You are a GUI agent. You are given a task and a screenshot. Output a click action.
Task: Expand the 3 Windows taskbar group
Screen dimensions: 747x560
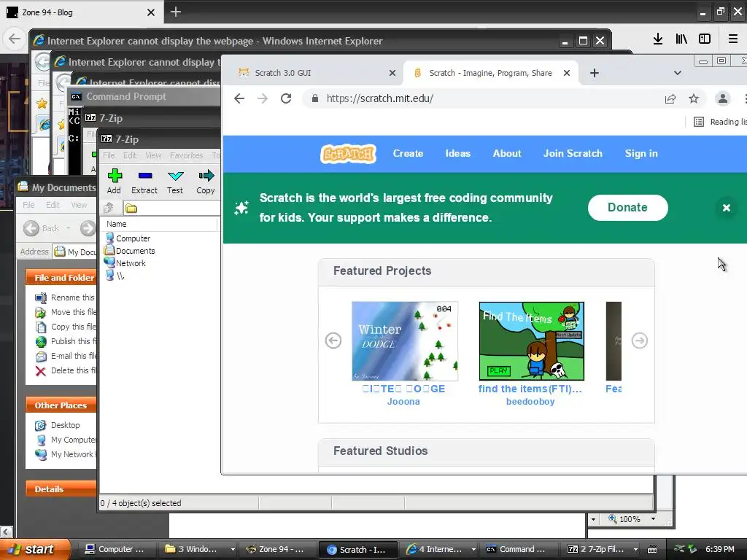(233, 549)
